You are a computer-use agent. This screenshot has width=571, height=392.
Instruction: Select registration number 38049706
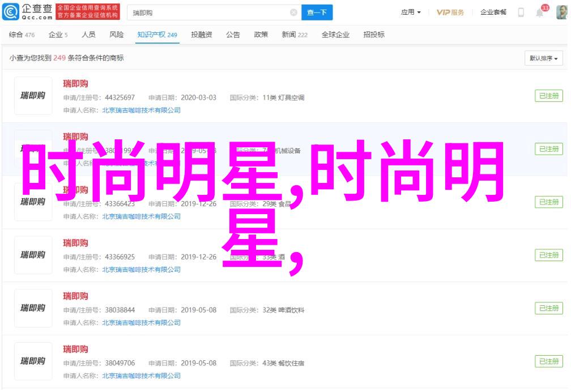click(x=120, y=363)
